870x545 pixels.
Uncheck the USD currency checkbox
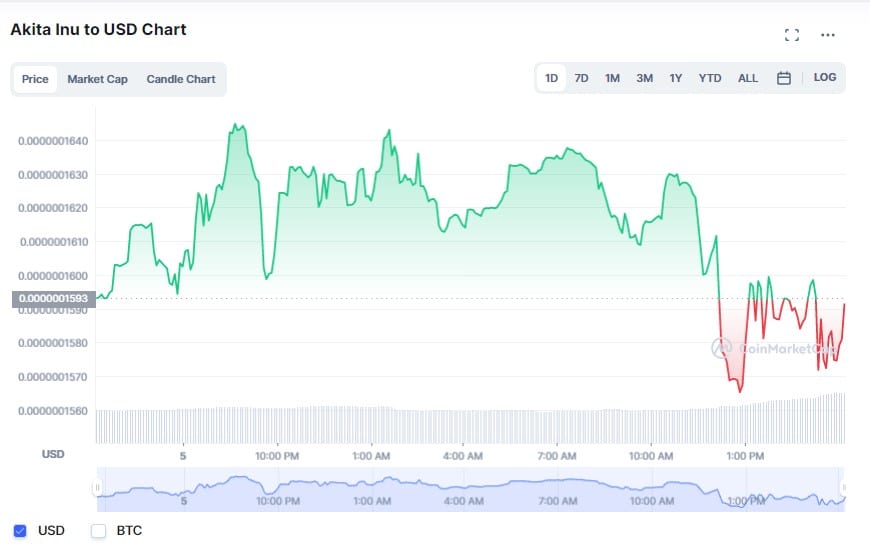click(20, 531)
